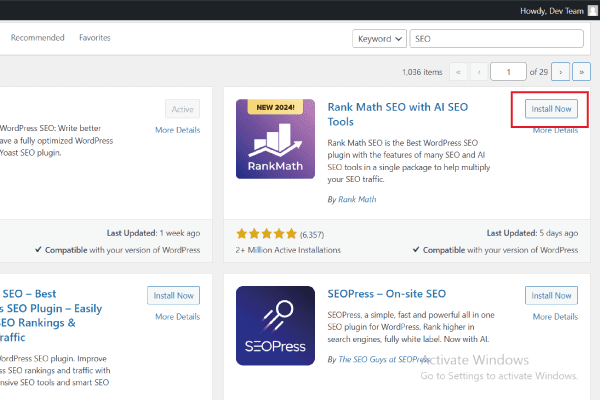Expand the Keyword search type dropdown
The width and height of the screenshot is (600, 400).
[x=379, y=39]
